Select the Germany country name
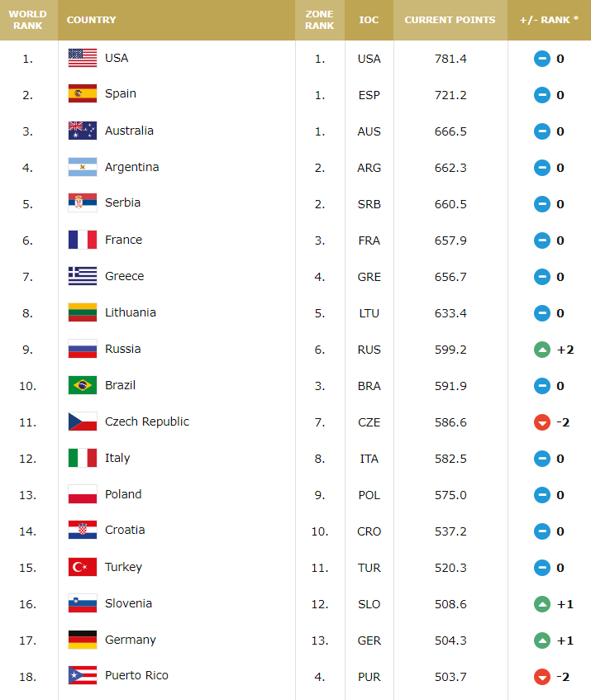Screen dimensions: 591x700 click(130, 640)
